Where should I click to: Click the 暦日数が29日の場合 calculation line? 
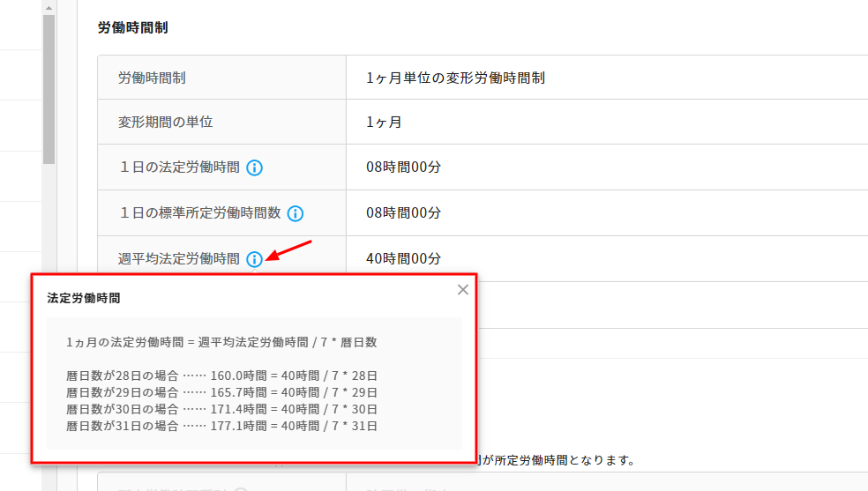[x=221, y=392]
